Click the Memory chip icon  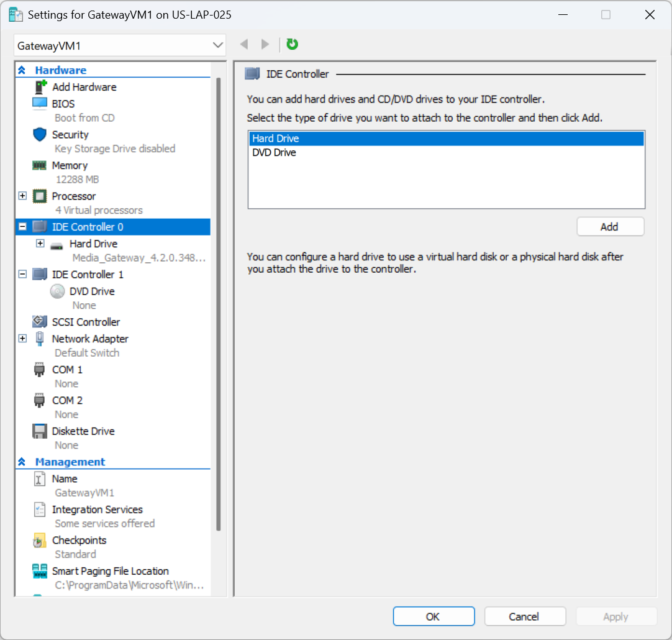(39, 165)
